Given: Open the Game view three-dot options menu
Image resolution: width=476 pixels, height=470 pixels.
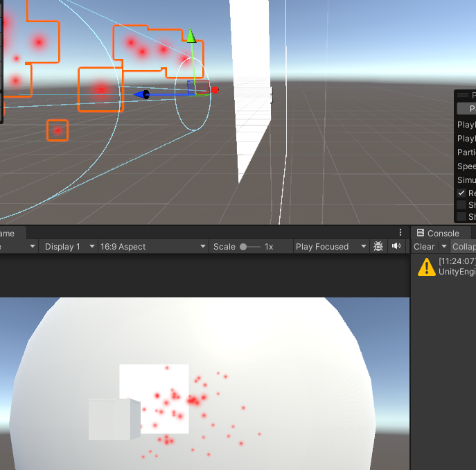Looking at the screenshot, I should coord(400,233).
